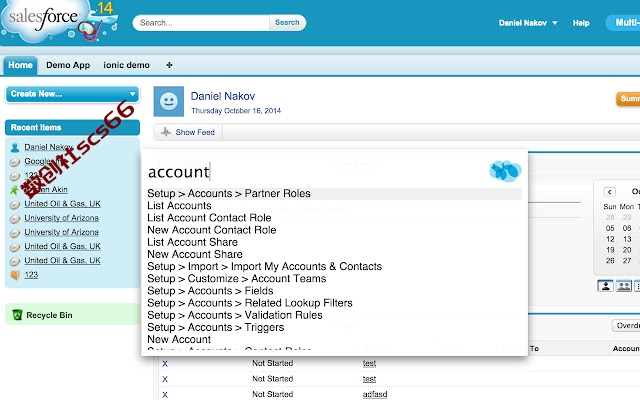Click the person icon beside Daniel Nakov recent item

click(x=15, y=147)
